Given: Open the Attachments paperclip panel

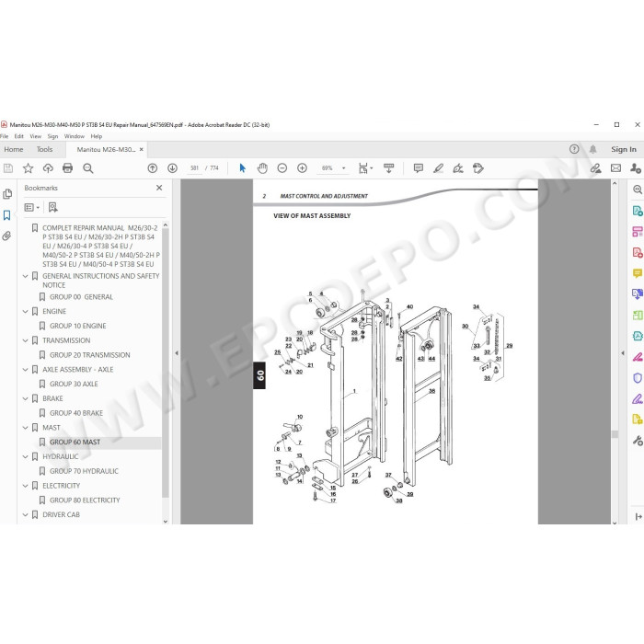Looking at the screenshot, I should tap(7, 236).
